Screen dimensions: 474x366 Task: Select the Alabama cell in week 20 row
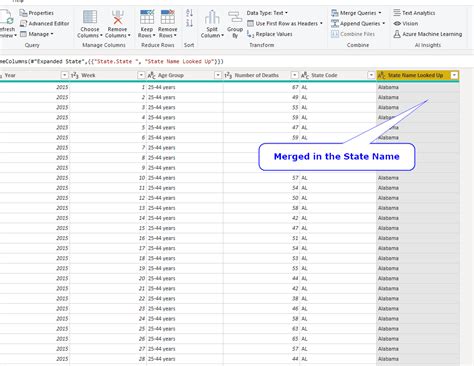[418, 278]
